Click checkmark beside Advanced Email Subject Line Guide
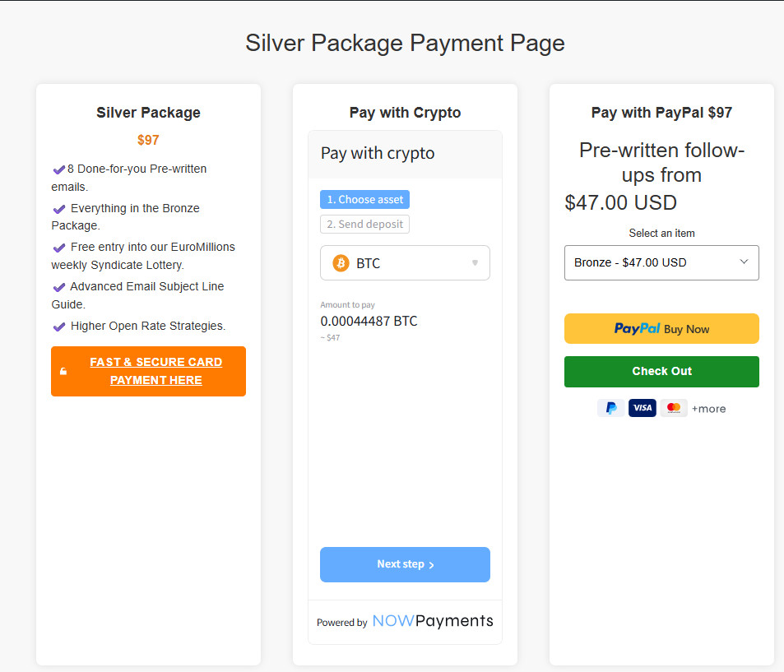The height and width of the screenshot is (672, 784). pyautogui.click(x=58, y=287)
